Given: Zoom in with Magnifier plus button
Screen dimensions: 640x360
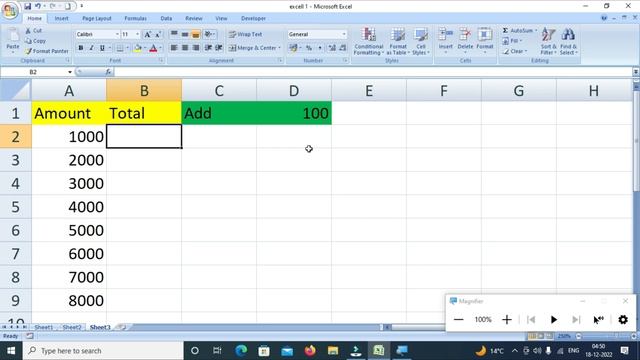Looking at the screenshot, I should [x=507, y=320].
